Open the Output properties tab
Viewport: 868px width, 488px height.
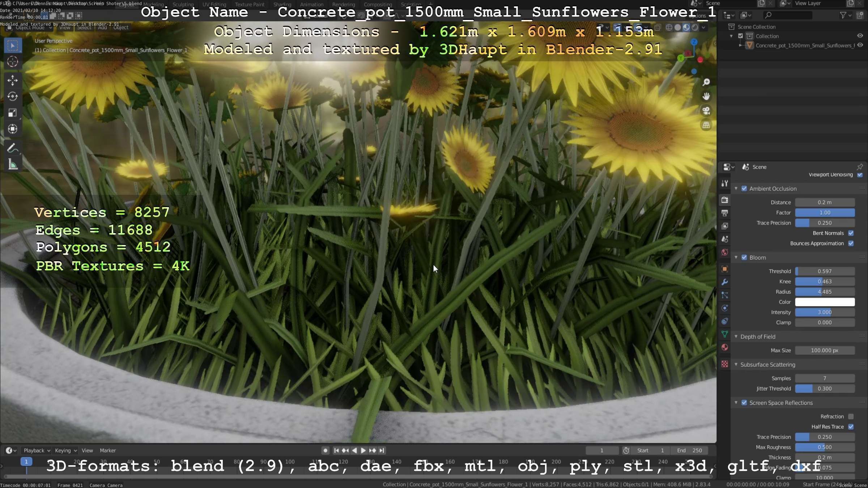[724, 213]
